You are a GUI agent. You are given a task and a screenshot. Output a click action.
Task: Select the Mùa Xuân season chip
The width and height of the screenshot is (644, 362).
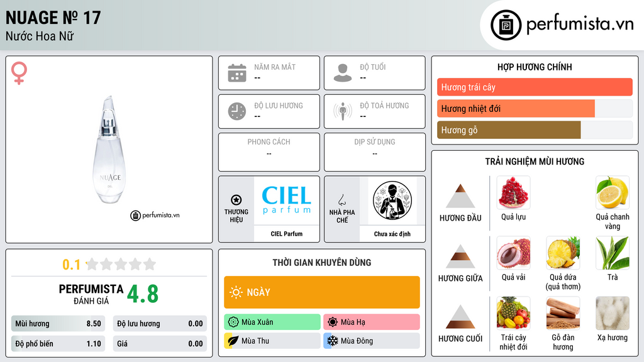pyautogui.click(x=272, y=322)
